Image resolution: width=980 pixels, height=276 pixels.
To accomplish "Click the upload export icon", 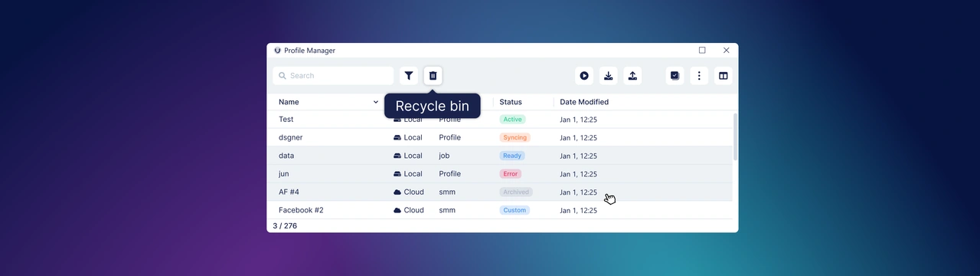I will coord(632,76).
